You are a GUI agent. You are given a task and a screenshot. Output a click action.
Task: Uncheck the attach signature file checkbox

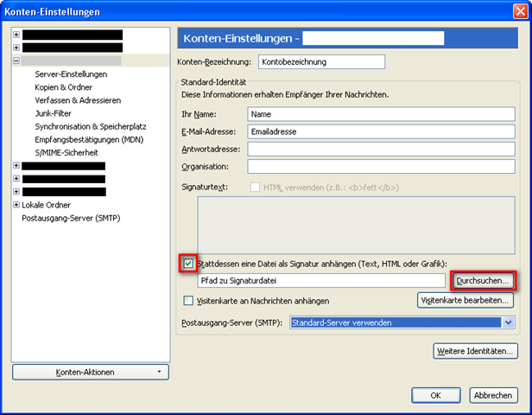[x=188, y=263]
